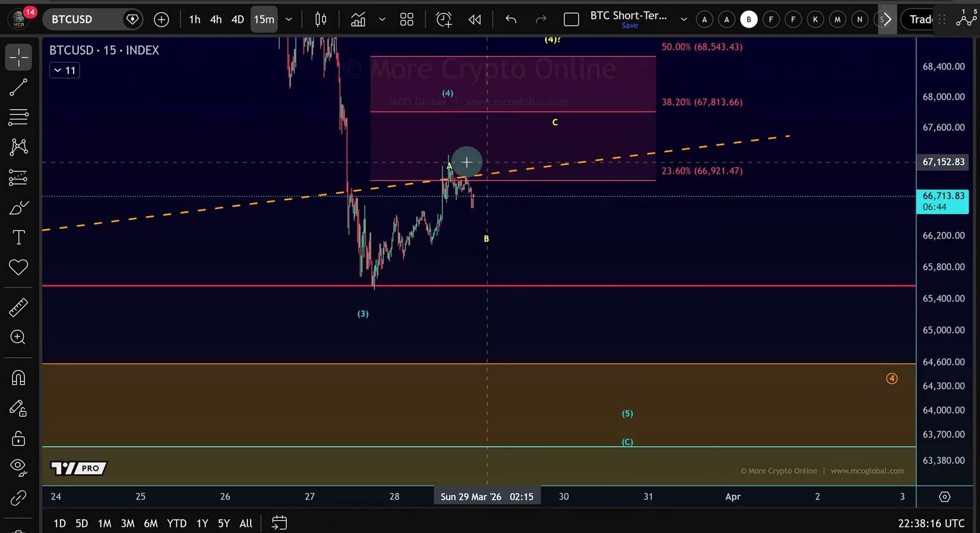Image resolution: width=980 pixels, height=533 pixels.
Task: Set range to 1D
Action: (59, 523)
